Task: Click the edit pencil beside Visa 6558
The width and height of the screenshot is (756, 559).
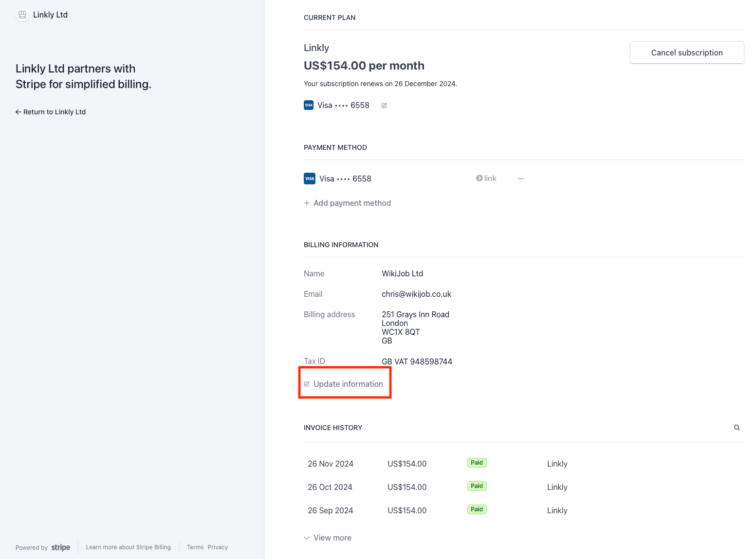Action: [384, 105]
